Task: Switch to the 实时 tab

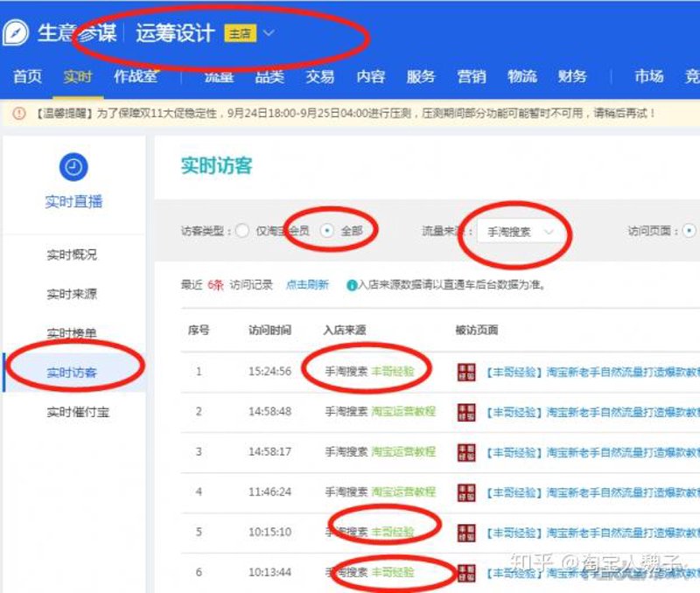Action: [78, 77]
